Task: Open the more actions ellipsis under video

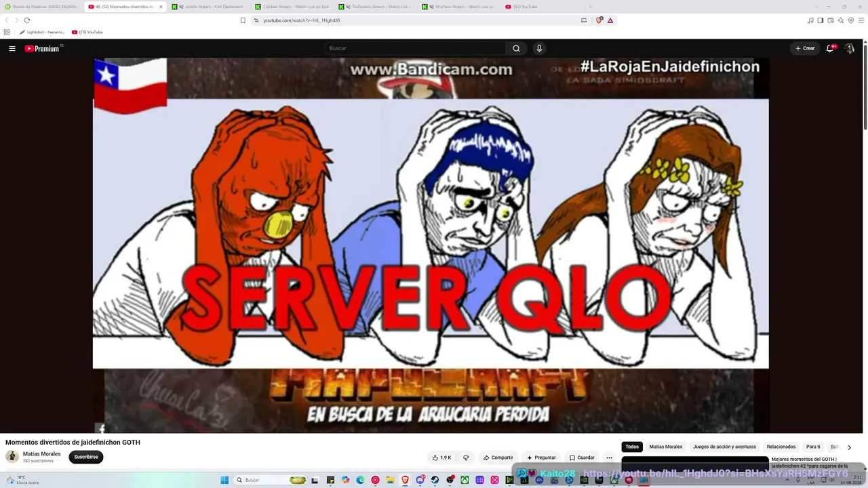Action: coord(609,457)
